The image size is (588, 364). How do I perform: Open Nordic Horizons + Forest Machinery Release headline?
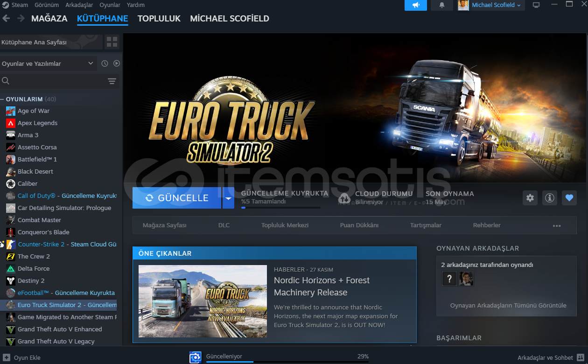click(322, 287)
